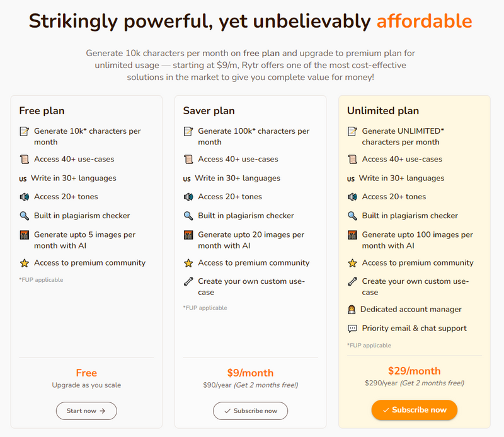Click magnifier icon in Free plan plagiarism checker

(24, 216)
